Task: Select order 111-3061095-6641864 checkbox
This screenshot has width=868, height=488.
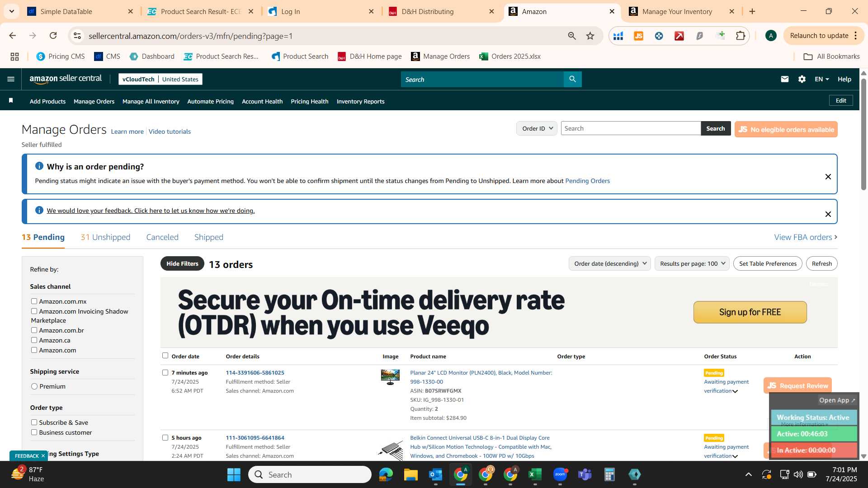Action: (x=165, y=438)
